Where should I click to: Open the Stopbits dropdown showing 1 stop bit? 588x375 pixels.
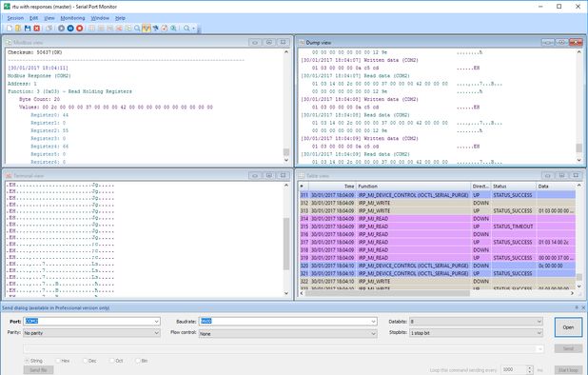[477, 333]
